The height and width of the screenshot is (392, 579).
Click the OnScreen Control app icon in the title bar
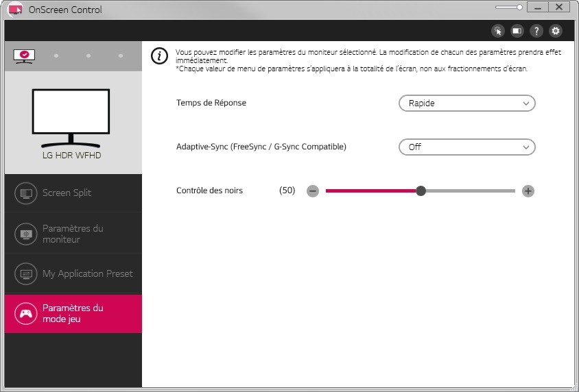15,10
